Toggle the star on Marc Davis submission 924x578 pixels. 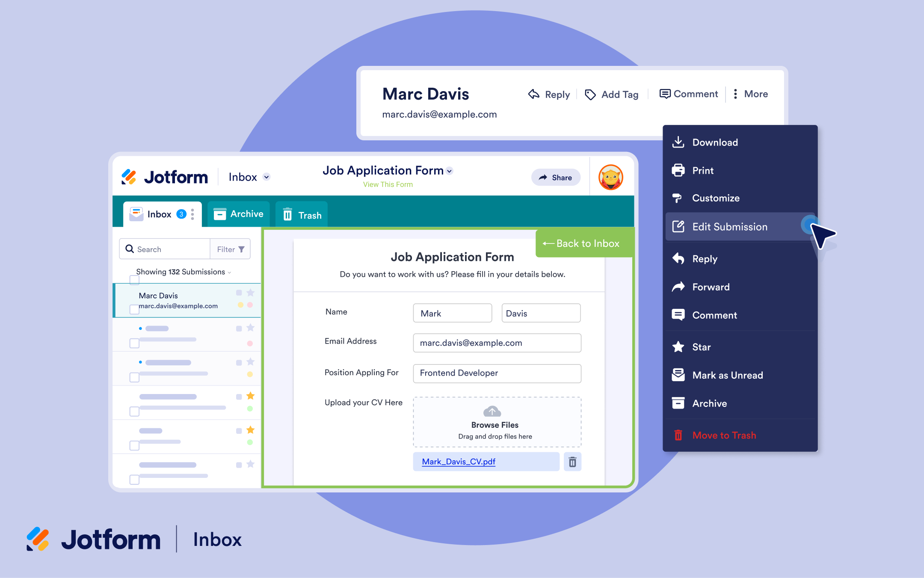[x=250, y=293]
